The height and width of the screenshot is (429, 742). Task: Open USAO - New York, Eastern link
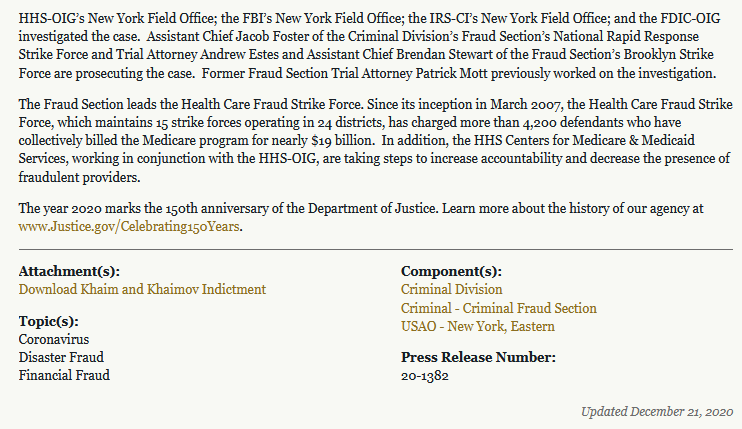[x=477, y=326]
